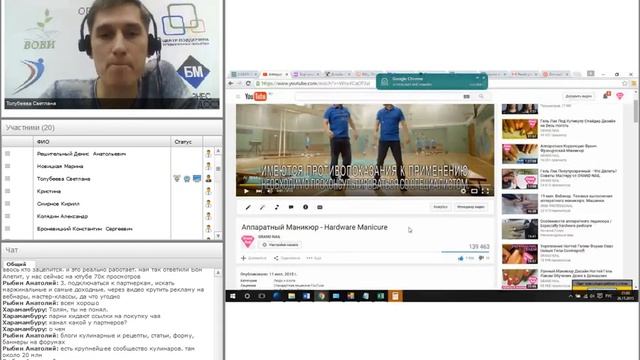This screenshot has width=640, height=360.
Task: Click the Статус column header
Action: (x=187, y=142)
